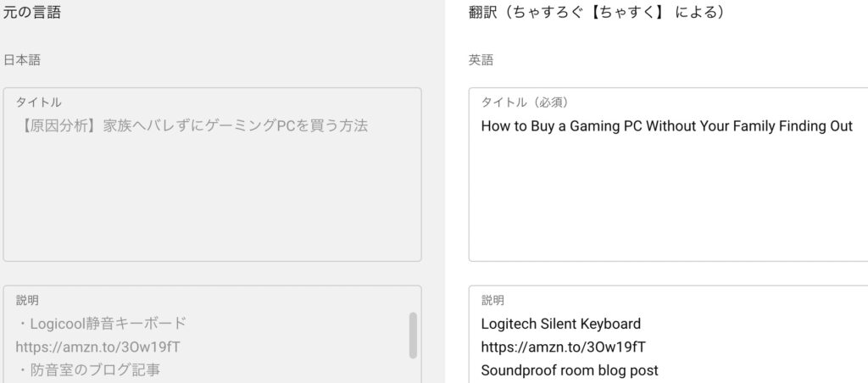Click the "Logitech Silent Keyboard" line
868x383 pixels.
pos(561,324)
